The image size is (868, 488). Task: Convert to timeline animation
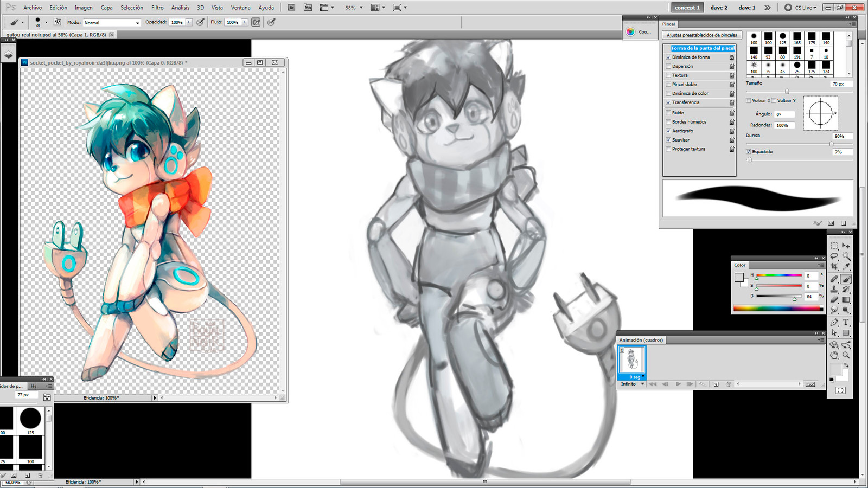[x=810, y=384]
